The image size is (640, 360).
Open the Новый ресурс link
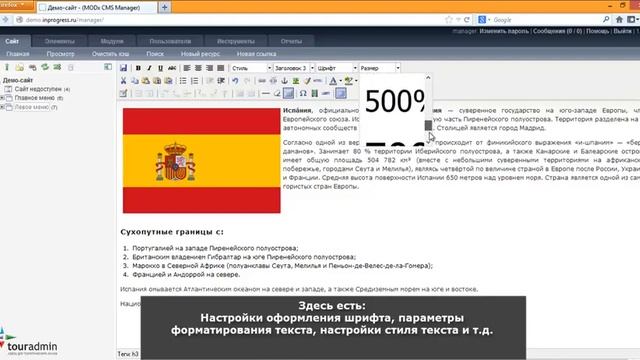pos(200,54)
